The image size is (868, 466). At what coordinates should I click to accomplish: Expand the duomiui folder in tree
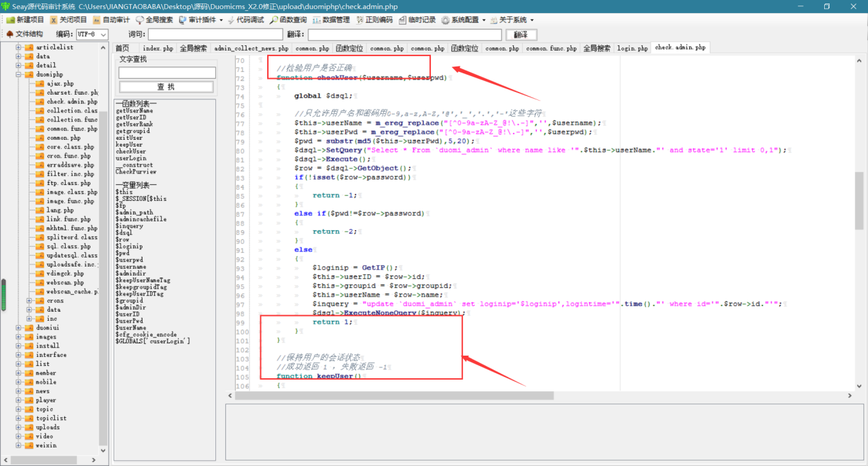[x=19, y=328]
